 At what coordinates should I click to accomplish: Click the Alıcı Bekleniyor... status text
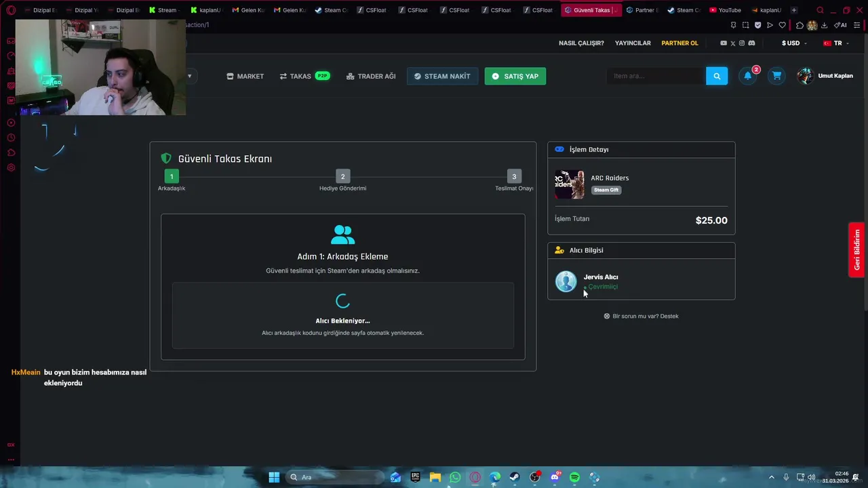(342, 321)
